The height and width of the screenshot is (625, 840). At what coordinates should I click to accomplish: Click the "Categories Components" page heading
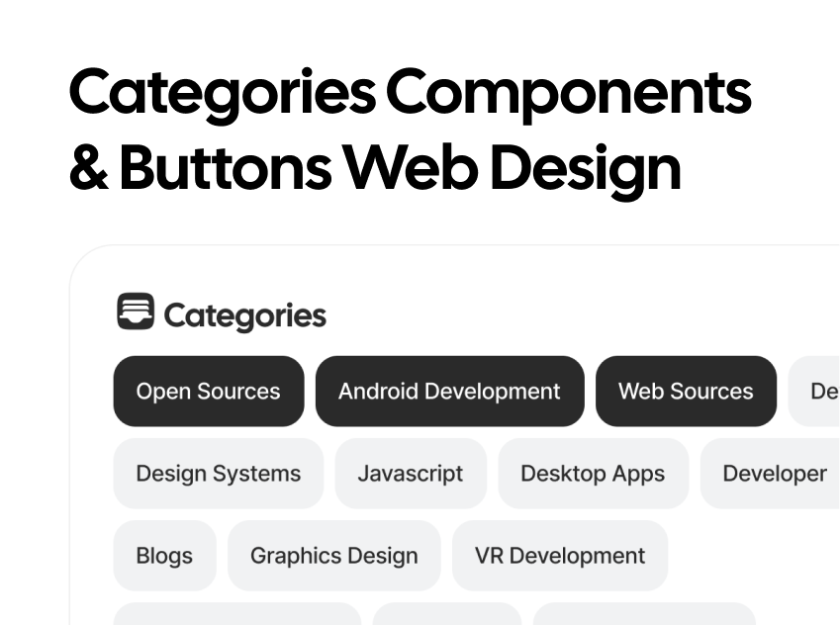[410, 91]
